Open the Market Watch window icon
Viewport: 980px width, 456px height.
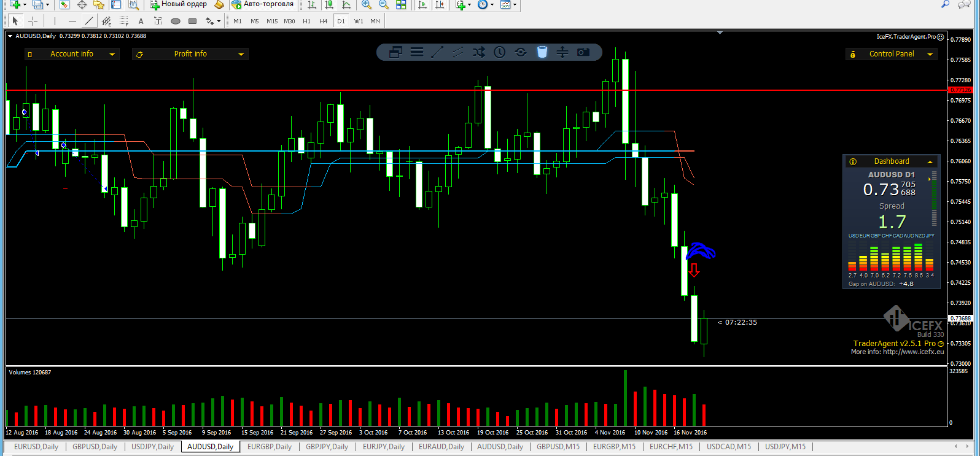(x=64, y=4)
